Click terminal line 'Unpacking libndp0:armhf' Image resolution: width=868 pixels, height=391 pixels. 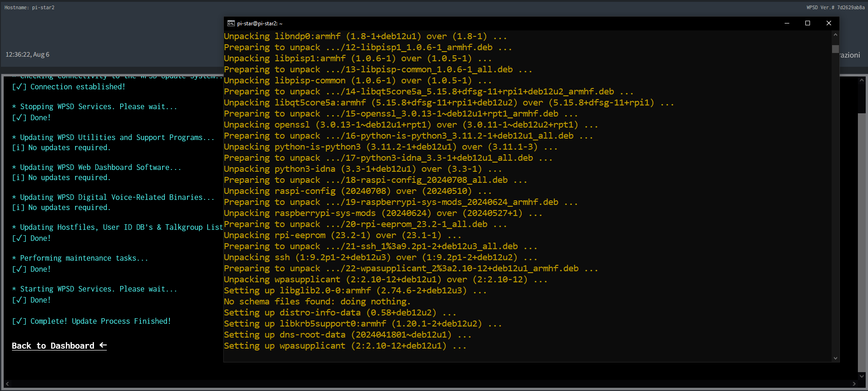(x=366, y=36)
